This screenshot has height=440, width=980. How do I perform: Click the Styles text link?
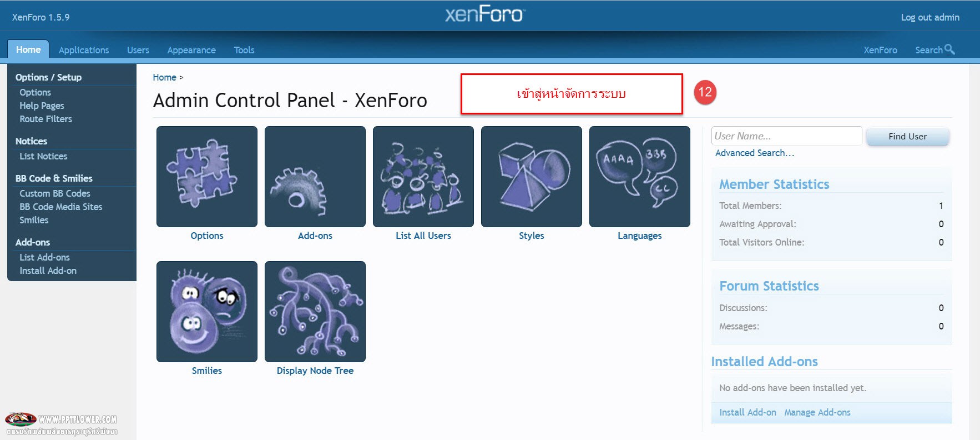(532, 236)
